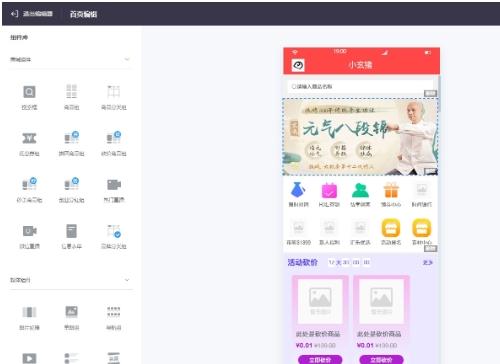The image size is (500, 364).
Task: Collapse the first component library section
Action: (x=127, y=59)
